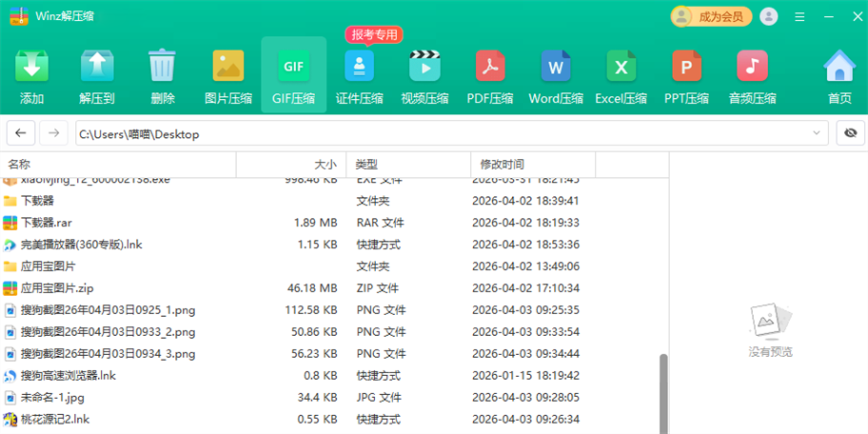The image size is (868, 434).
Task: Select the 应用宝图片.zip file
Action: [57, 287]
